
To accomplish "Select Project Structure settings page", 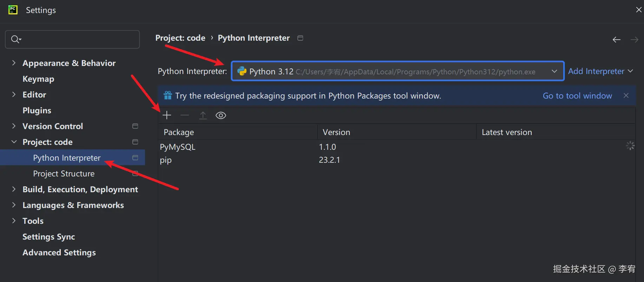I will click(x=64, y=174).
